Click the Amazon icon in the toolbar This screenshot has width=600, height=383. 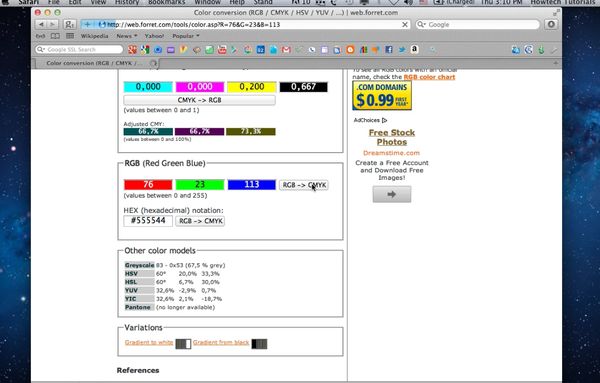414,49
